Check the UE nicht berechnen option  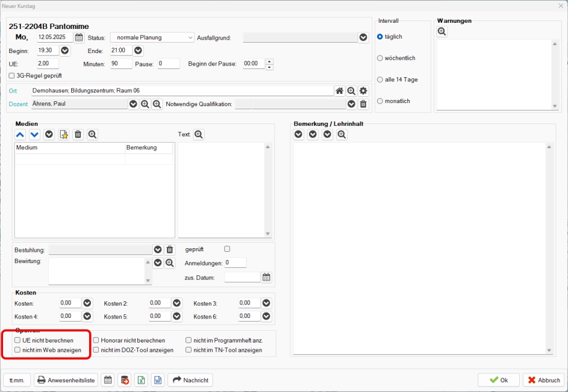point(17,340)
